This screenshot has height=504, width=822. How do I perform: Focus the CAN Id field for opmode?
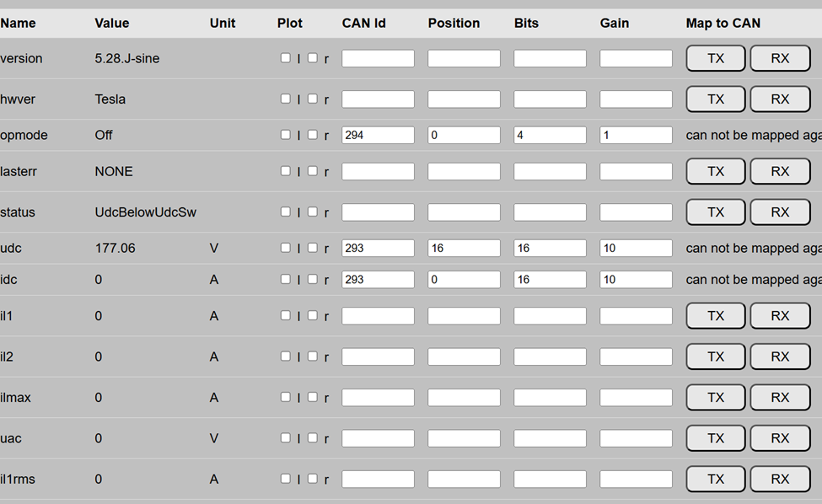coord(378,135)
